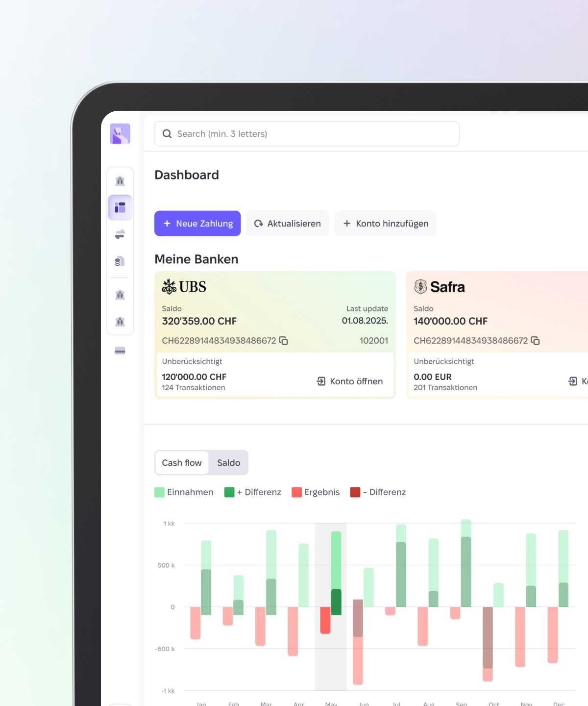Click the 1 kk axis label at chart top

click(169, 524)
